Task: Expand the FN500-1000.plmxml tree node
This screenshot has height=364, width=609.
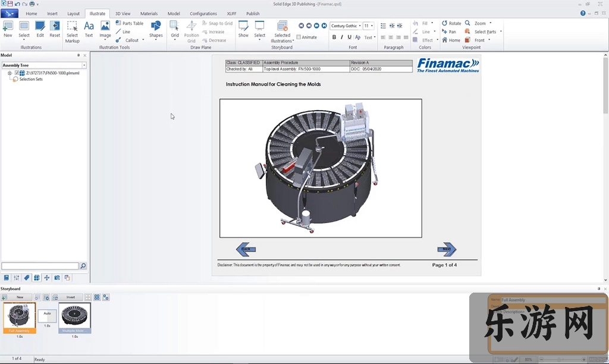Action: [x=10, y=73]
